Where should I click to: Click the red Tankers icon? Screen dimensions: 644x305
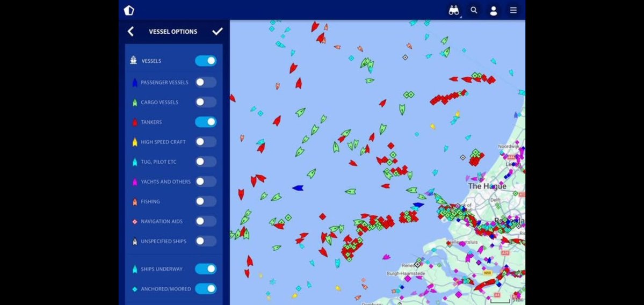(135, 122)
